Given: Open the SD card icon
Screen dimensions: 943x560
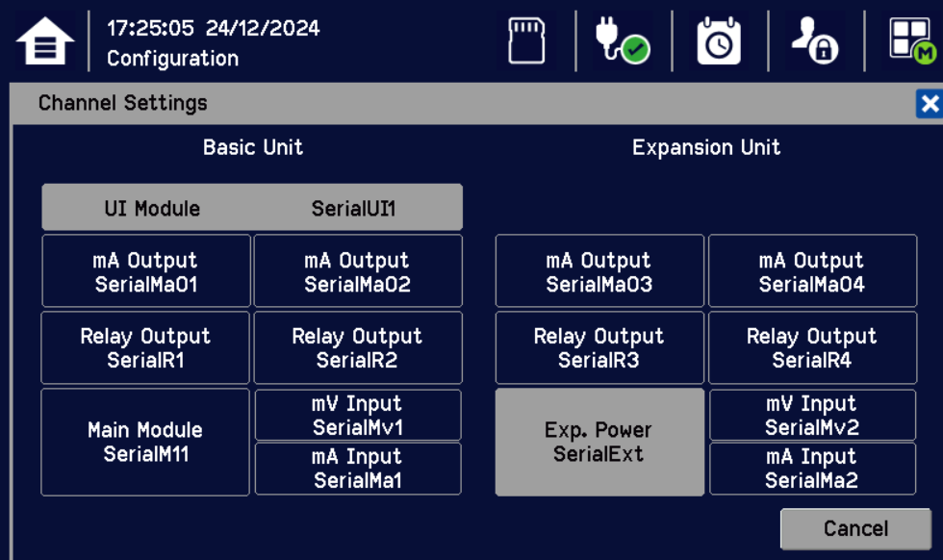Looking at the screenshot, I should pos(527,41).
